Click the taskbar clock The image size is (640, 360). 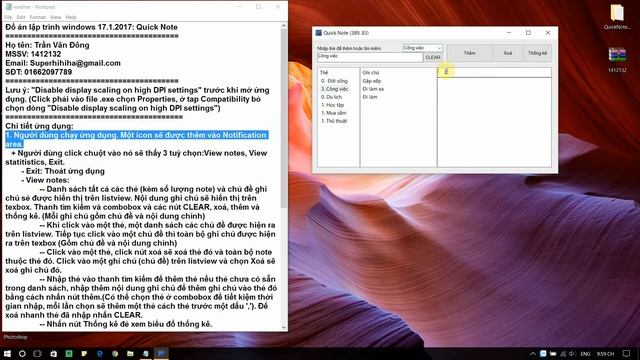(x=605, y=354)
